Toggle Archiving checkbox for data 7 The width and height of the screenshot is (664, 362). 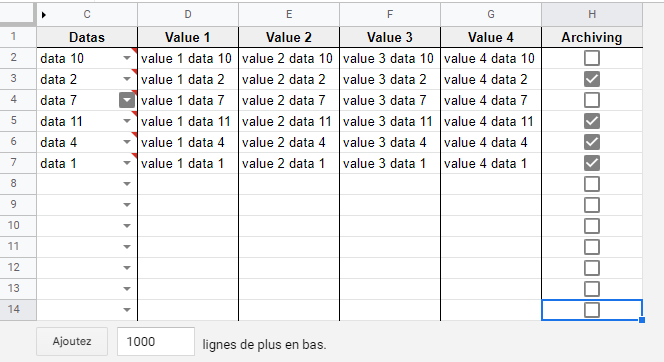592,100
